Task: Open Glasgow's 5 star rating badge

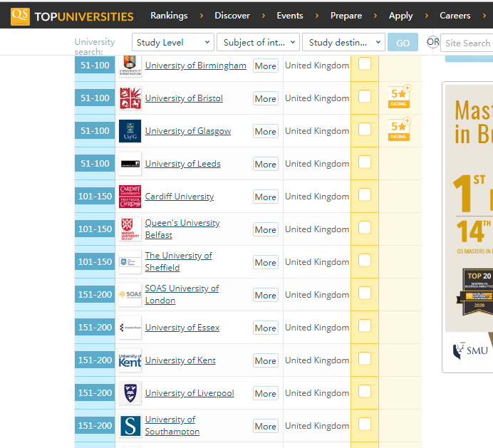Action: point(399,130)
